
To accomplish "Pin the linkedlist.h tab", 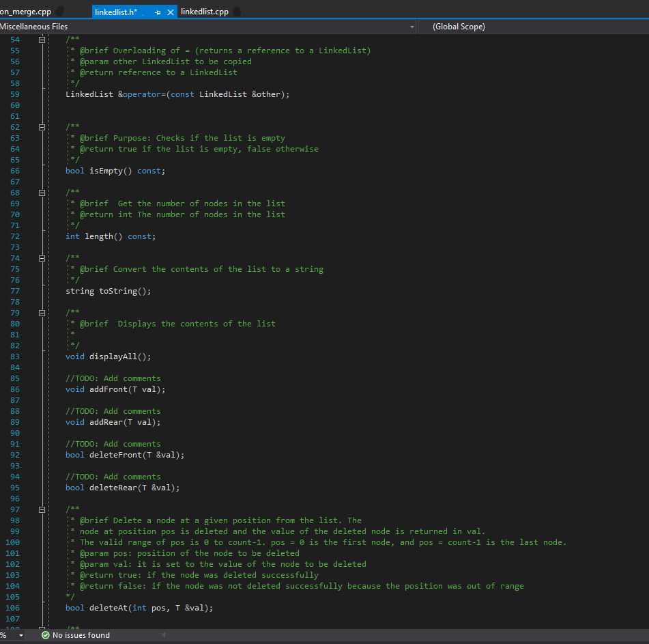I will (x=158, y=12).
